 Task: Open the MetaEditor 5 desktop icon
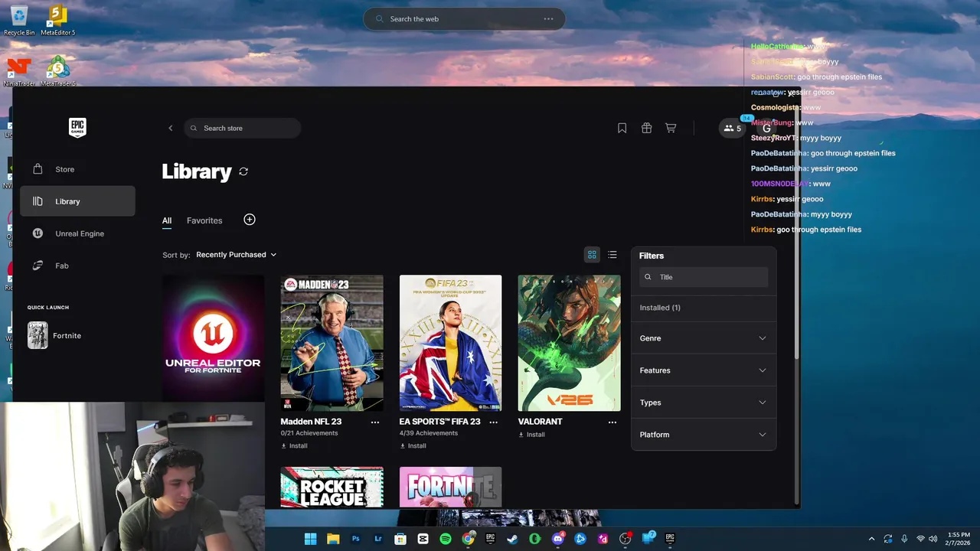coord(58,20)
